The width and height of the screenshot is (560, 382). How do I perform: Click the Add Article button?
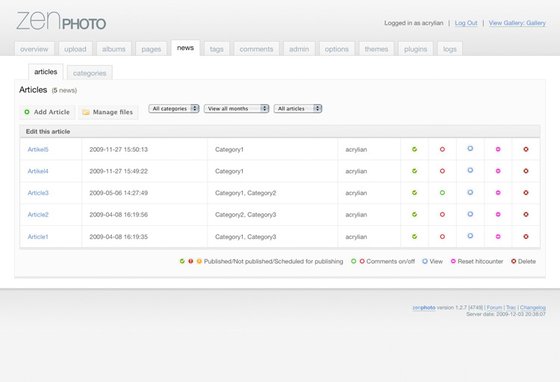[47, 112]
